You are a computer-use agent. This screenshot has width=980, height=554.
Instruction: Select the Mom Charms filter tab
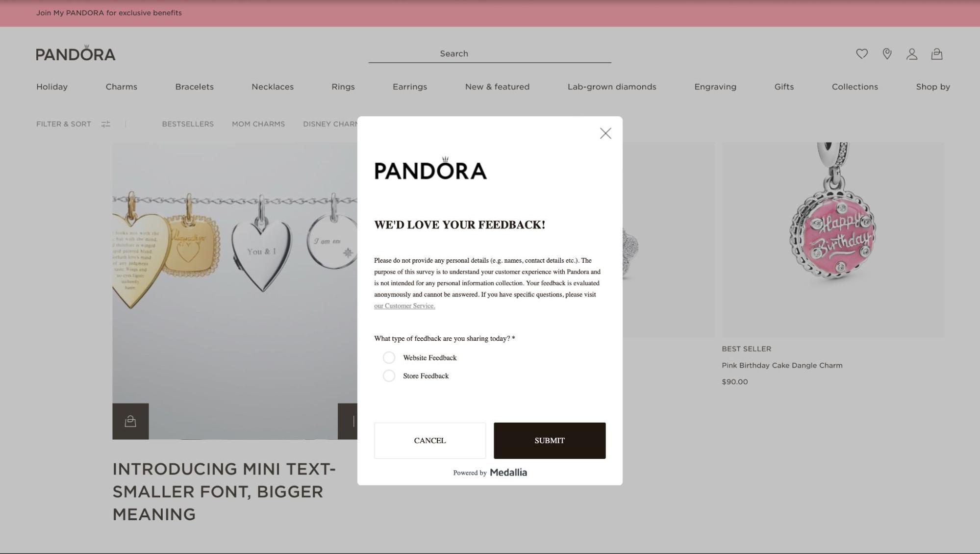[x=258, y=124]
